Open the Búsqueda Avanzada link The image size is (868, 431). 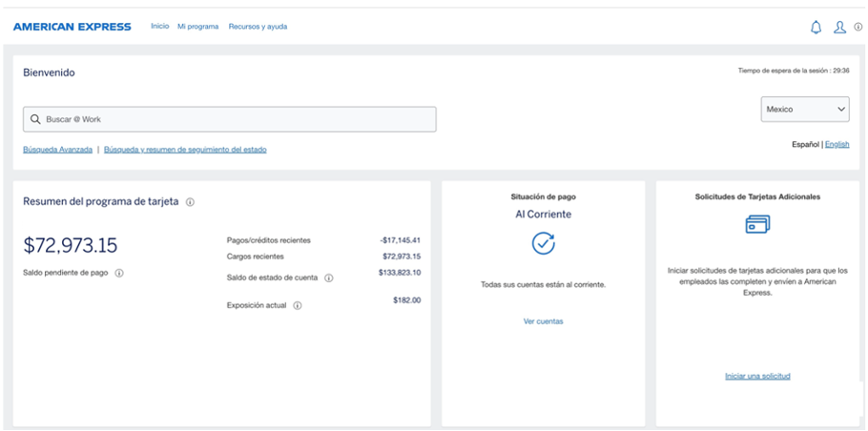(x=57, y=150)
